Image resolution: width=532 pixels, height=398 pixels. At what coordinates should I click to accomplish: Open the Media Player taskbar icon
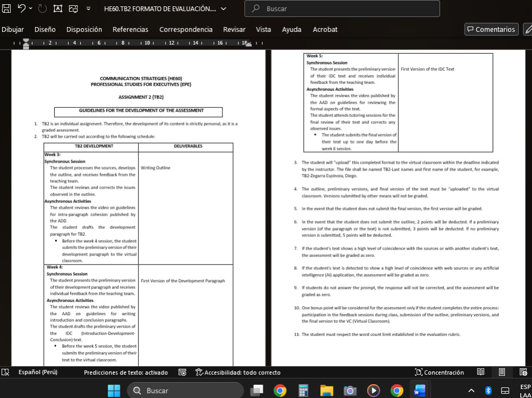(373, 391)
